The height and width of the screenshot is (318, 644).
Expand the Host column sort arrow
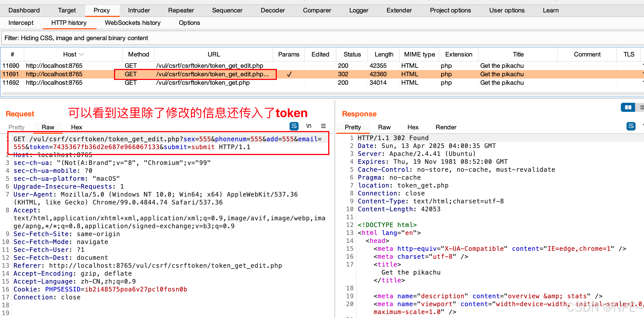coord(82,54)
